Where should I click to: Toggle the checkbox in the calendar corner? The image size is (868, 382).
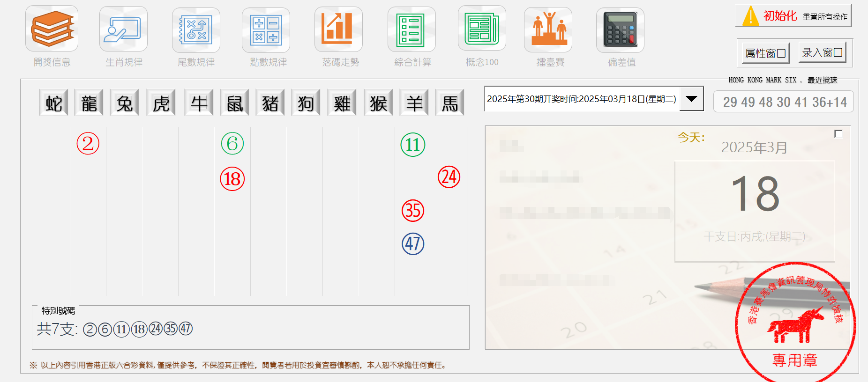(838, 134)
